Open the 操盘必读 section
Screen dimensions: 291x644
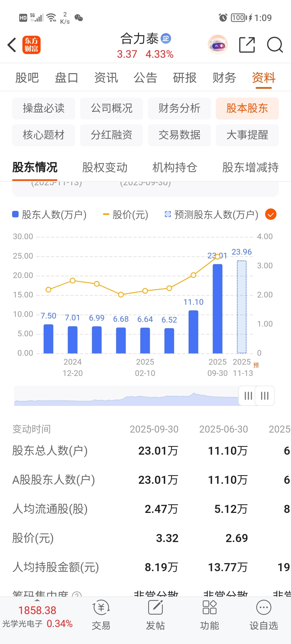(44, 108)
